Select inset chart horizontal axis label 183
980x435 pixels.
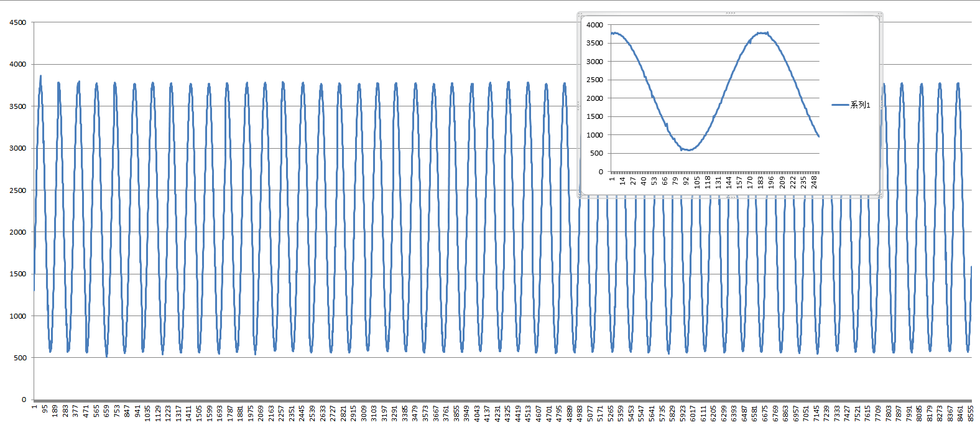tap(760, 182)
